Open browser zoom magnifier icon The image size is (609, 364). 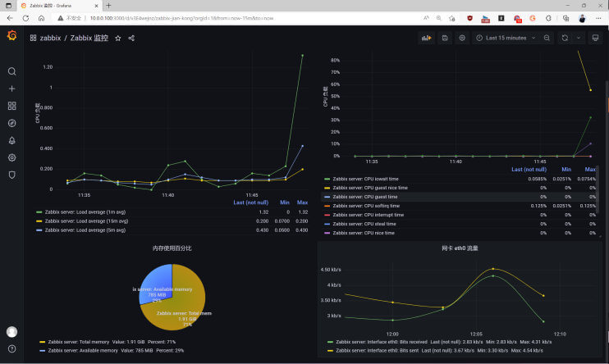coord(439,18)
